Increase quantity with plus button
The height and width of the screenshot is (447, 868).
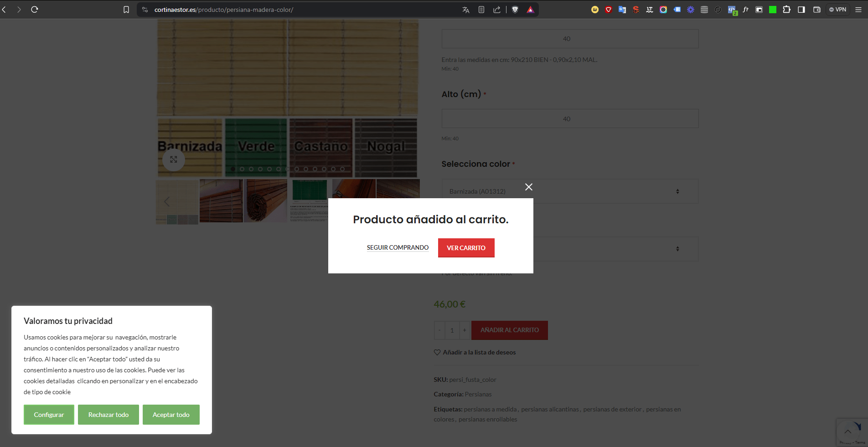pos(465,330)
